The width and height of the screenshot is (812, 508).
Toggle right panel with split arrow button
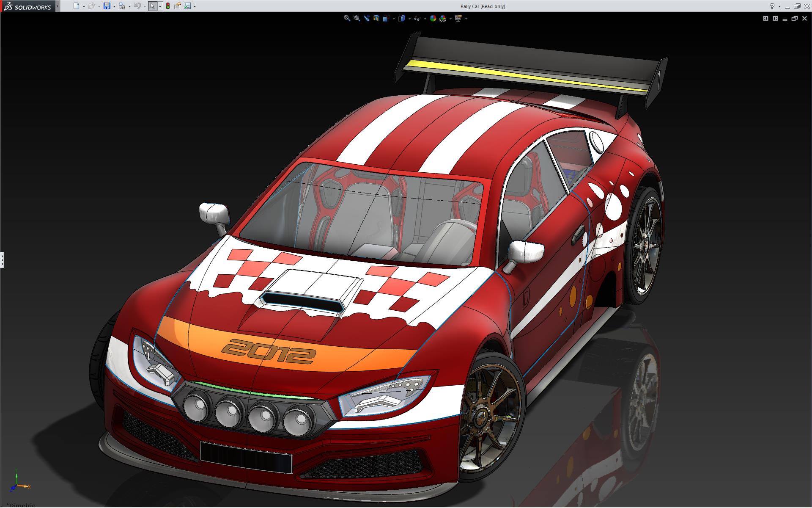pos(775,18)
